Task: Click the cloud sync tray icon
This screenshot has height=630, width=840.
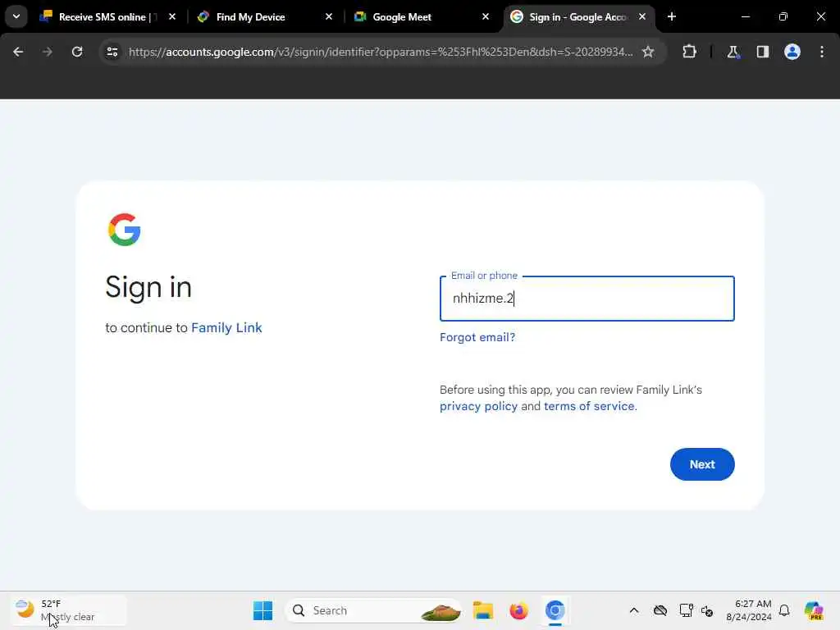Action: point(660,610)
